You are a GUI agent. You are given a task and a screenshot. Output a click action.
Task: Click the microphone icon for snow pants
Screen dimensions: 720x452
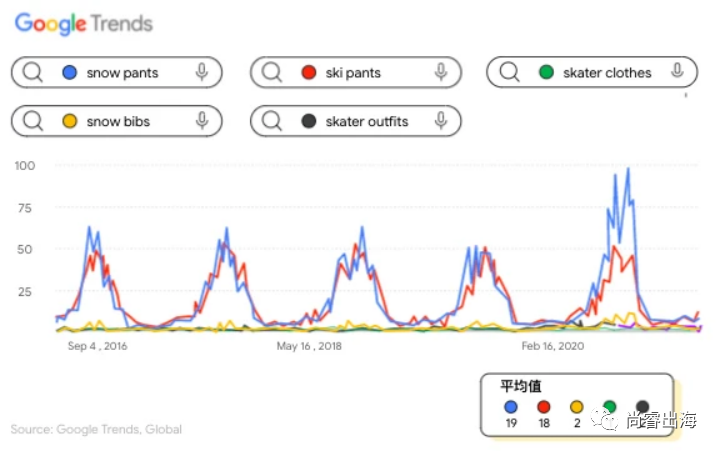pyautogui.click(x=202, y=72)
